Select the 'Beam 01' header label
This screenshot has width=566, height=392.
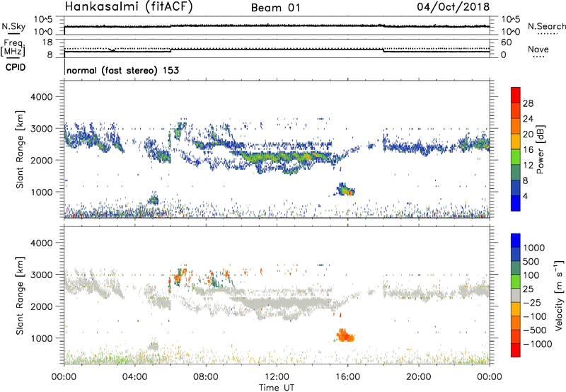[x=275, y=8]
